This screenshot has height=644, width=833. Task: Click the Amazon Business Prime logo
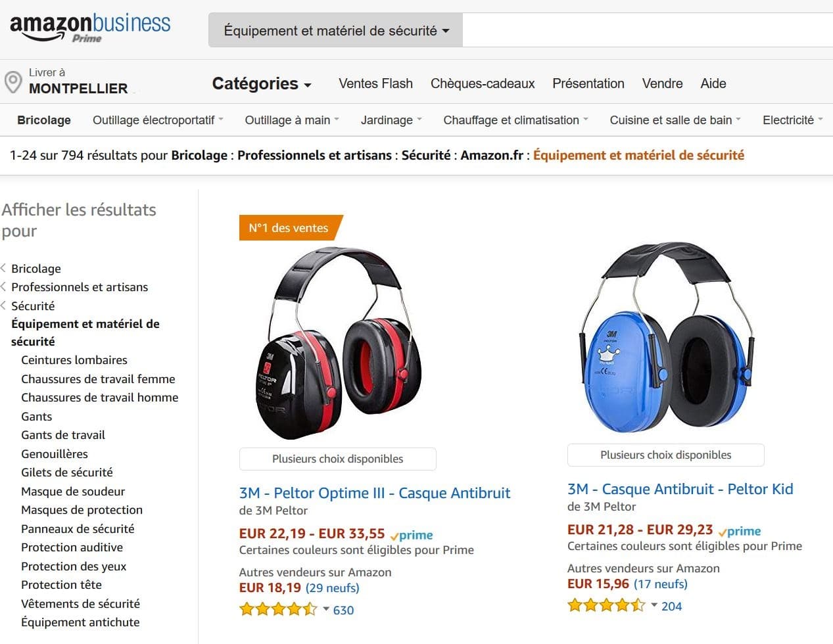[90, 28]
